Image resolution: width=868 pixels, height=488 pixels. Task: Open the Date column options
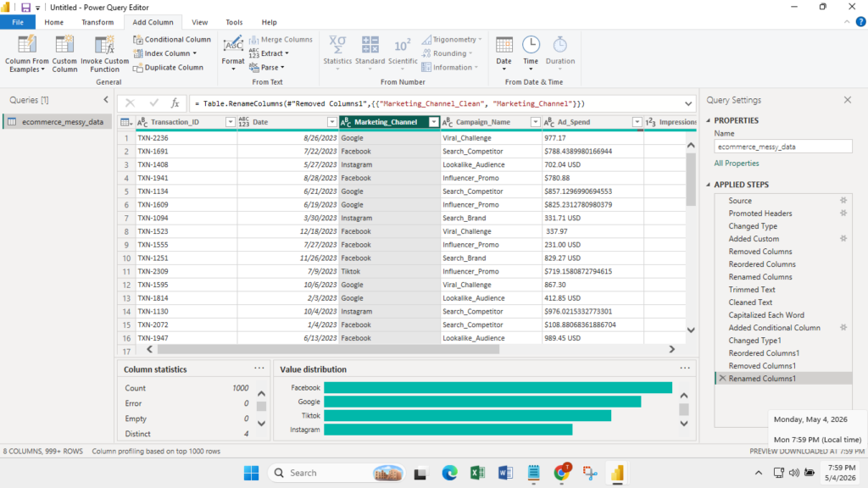504,53
